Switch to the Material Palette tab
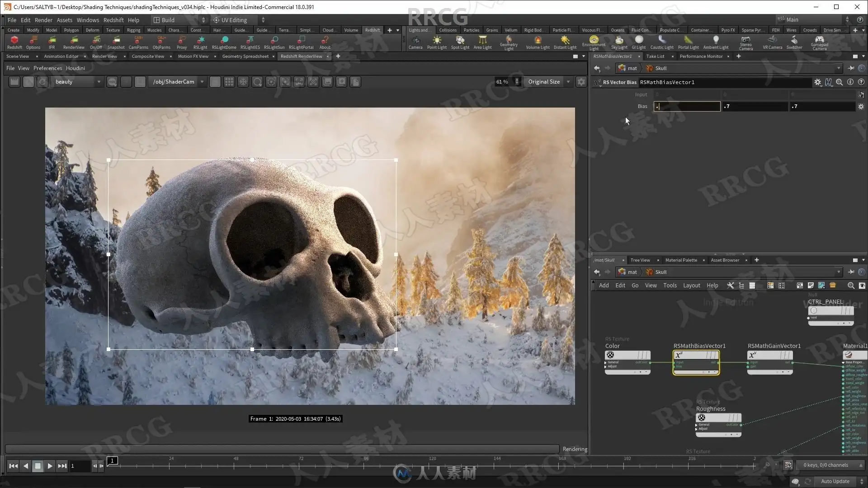 coord(681,260)
